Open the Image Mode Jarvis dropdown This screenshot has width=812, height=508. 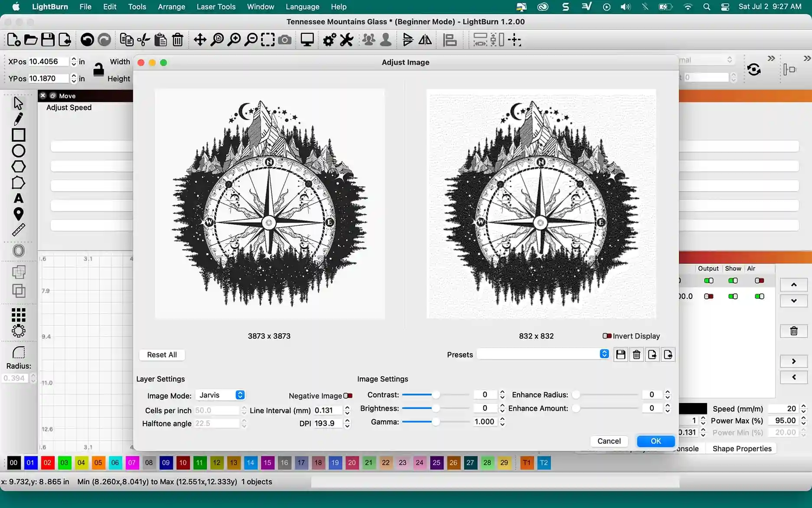tap(221, 395)
